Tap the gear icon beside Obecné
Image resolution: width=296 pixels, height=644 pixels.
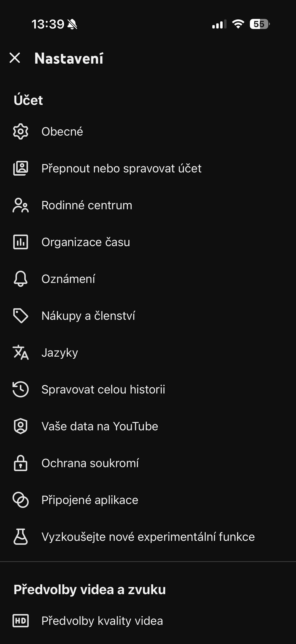coord(20,131)
